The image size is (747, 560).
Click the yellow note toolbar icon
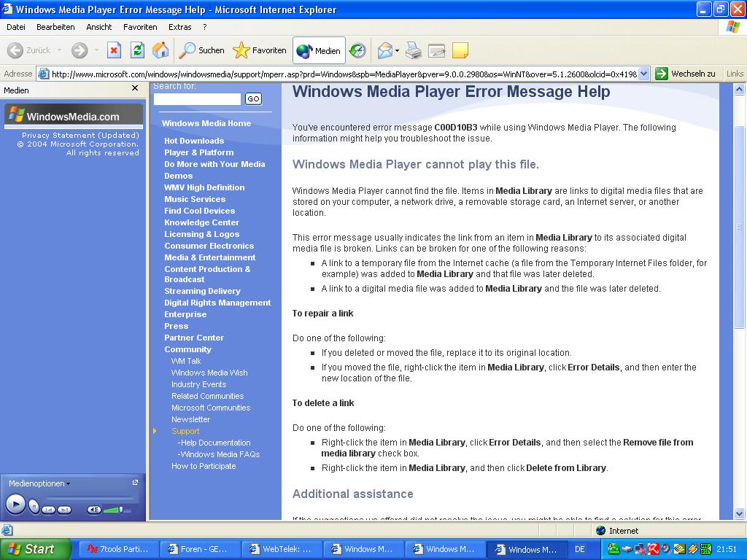pos(460,50)
